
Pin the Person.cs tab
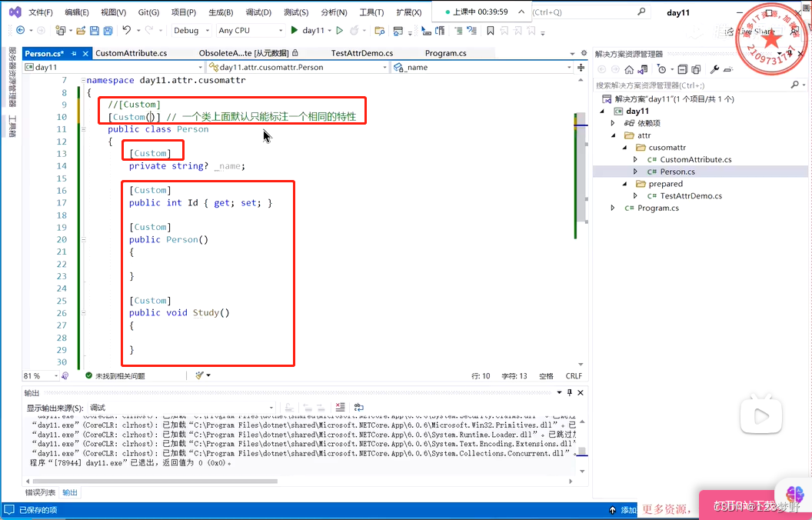pyautogui.click(x=74, y=53)
